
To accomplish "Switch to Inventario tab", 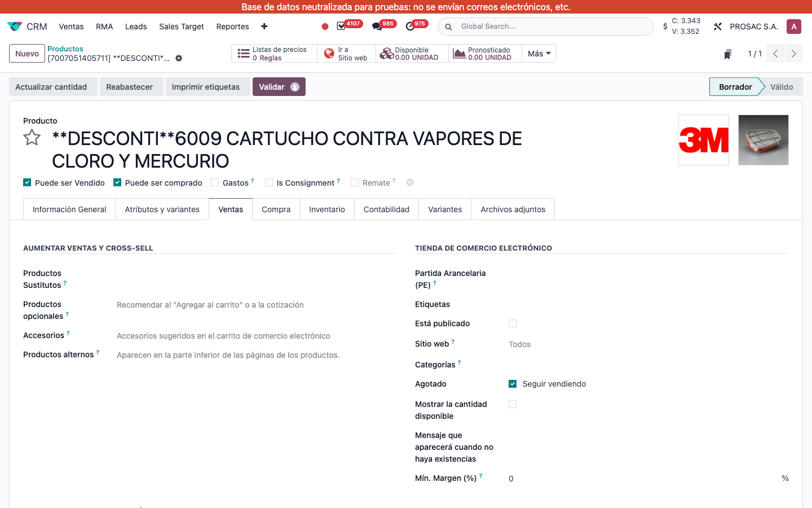I will pos(327,209).
